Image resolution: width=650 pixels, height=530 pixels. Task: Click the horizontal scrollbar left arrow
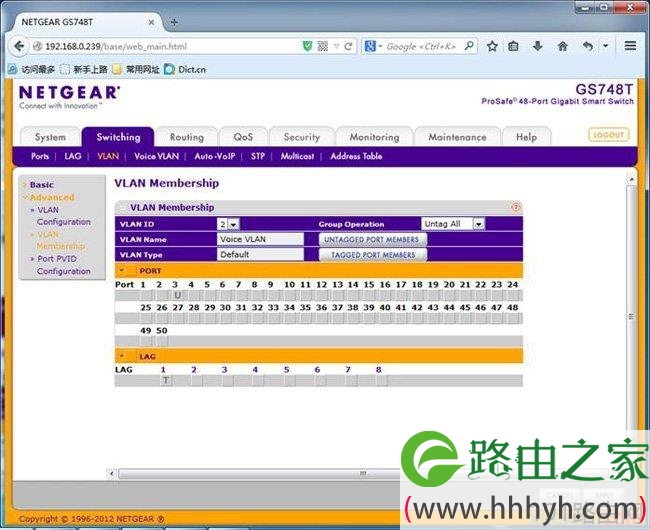point(111,473)
